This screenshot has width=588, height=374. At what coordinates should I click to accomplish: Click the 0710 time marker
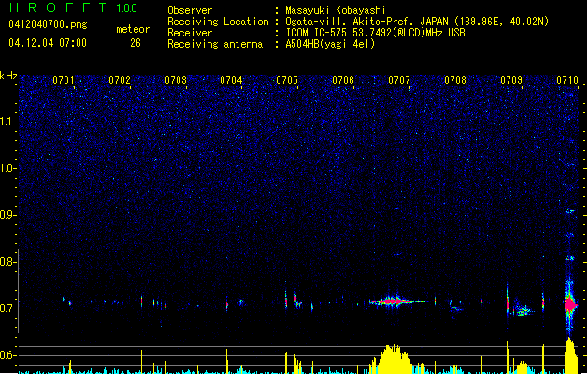click(x=567, y=80)
